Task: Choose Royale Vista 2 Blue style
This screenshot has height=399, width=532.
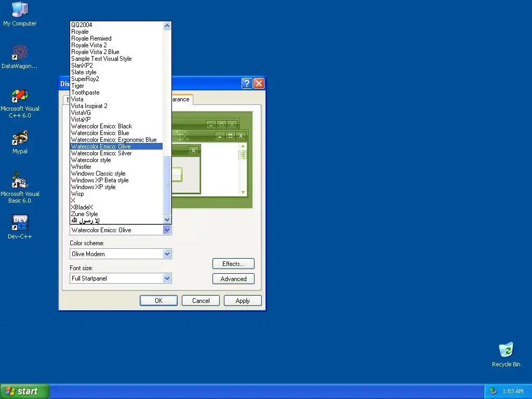Action: click(x=116, y=52)
